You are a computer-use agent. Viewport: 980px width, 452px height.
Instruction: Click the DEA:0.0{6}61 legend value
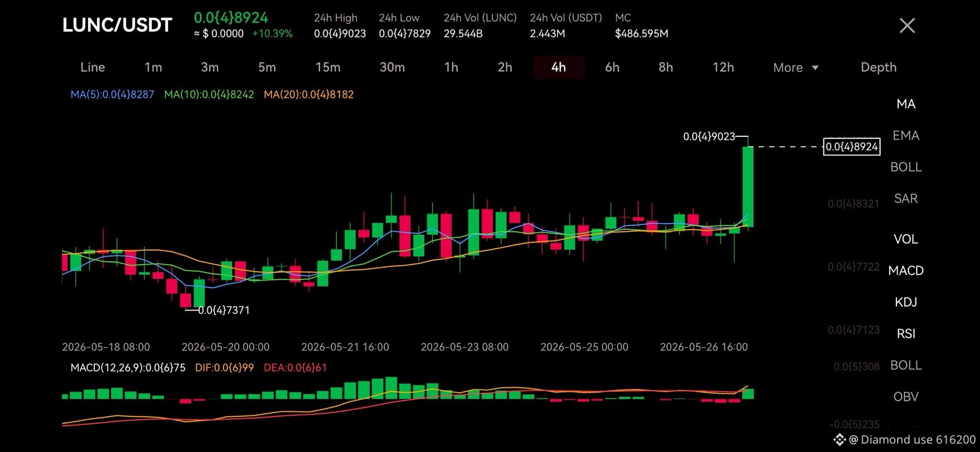[295, 367]
